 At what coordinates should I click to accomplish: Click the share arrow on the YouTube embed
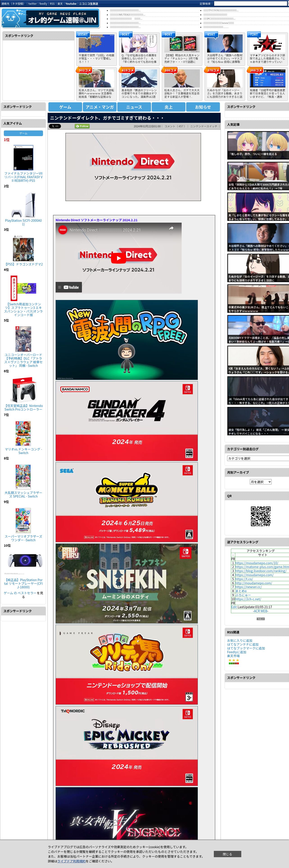click(x=171, y=228)
